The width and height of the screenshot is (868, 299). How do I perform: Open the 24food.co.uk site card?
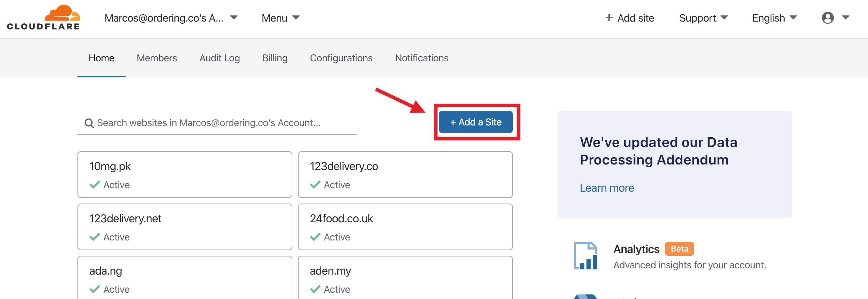(405, 227)
